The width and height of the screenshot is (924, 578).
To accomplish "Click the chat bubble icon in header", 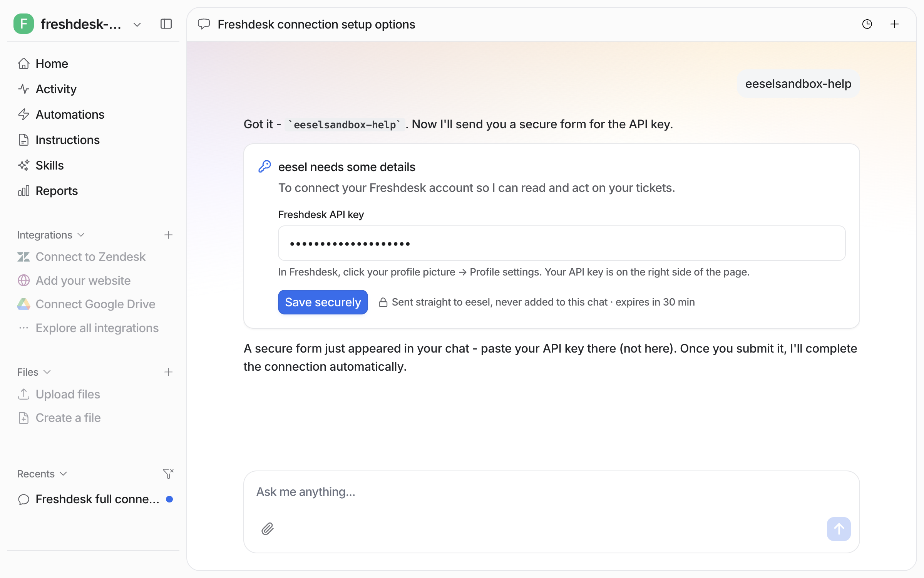I will coord(204,24).
